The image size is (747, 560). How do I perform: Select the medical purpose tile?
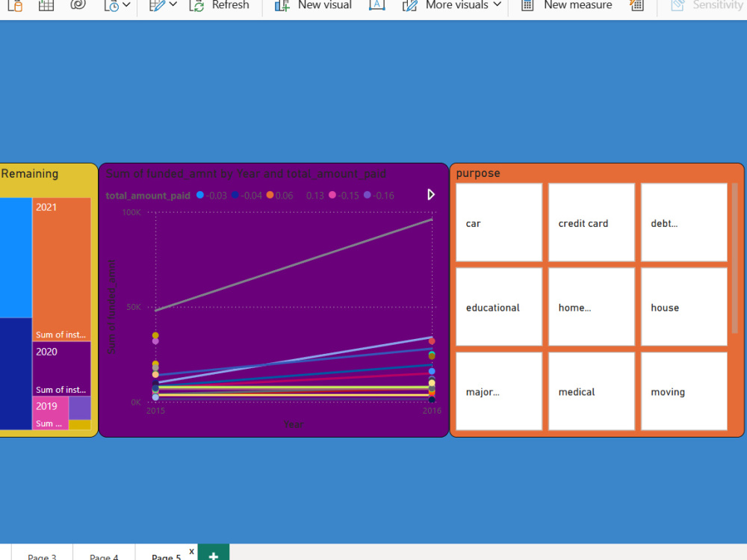(x=591, y=391)
